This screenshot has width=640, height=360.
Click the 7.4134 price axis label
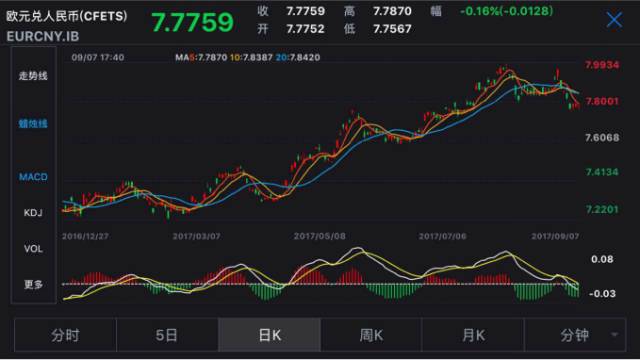602,172
